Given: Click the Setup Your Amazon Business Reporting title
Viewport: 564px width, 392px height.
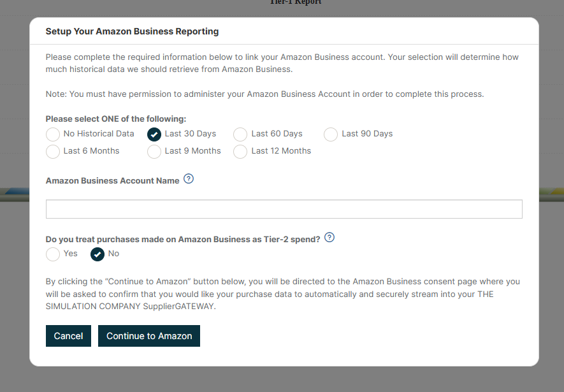Looking at the screenshot, I should coord(132,31).
